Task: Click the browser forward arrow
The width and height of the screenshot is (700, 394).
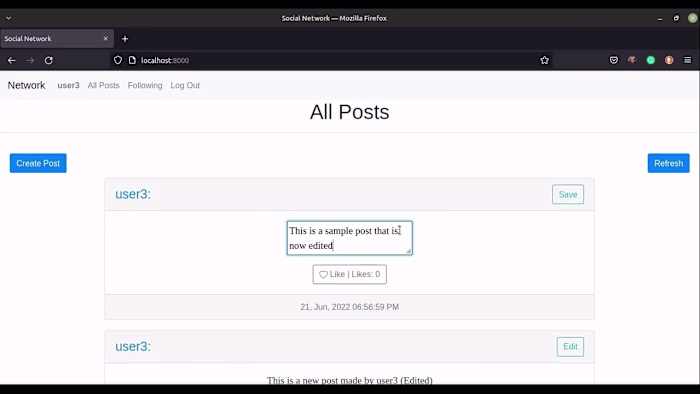Action: 30,60
